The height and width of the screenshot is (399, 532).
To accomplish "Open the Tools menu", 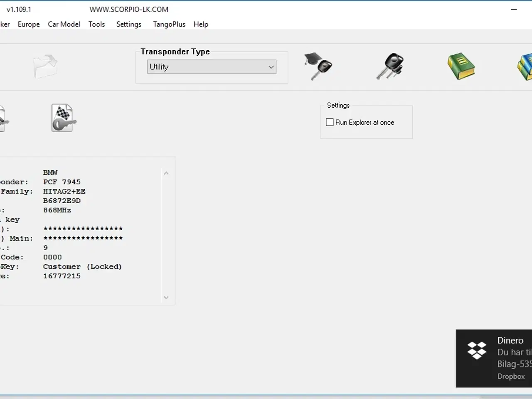I will coord(96,24).
